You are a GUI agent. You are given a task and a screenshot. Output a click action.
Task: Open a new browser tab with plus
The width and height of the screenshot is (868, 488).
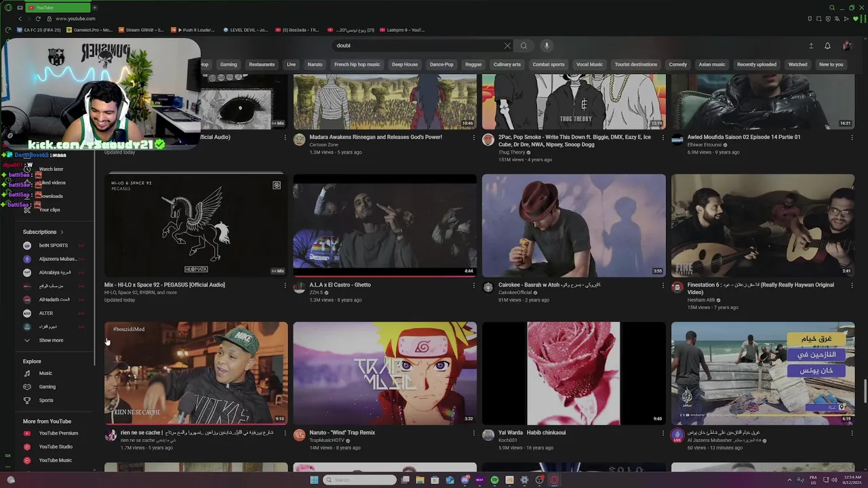[94, 7]
